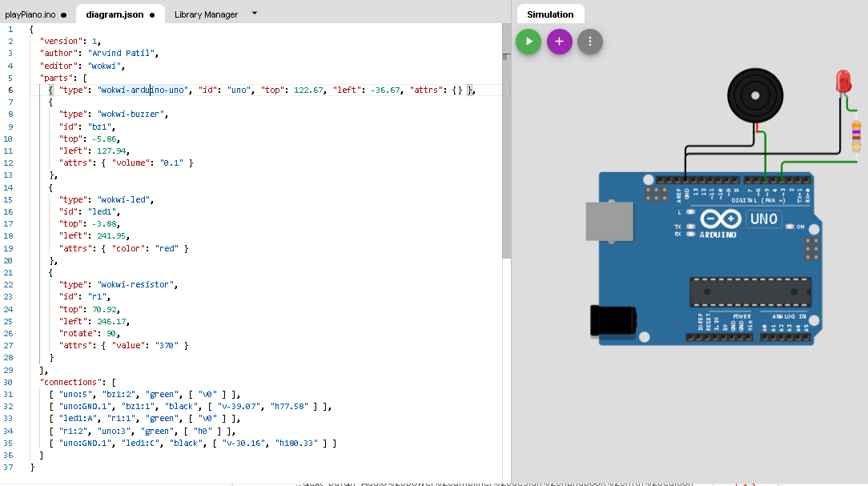Click the "bz1" id value
This screenshot has height=486, width=868.
click(99, 127)
